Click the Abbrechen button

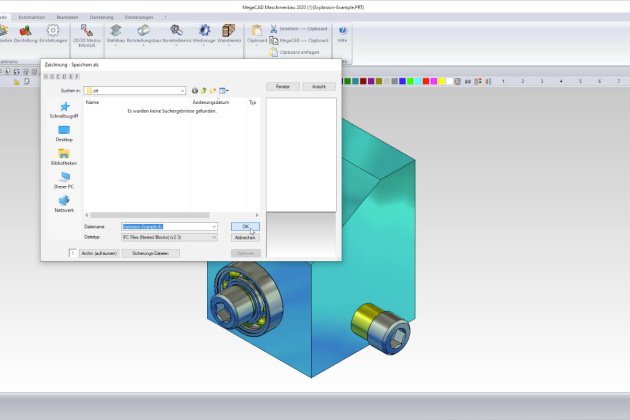coord(245,237)
